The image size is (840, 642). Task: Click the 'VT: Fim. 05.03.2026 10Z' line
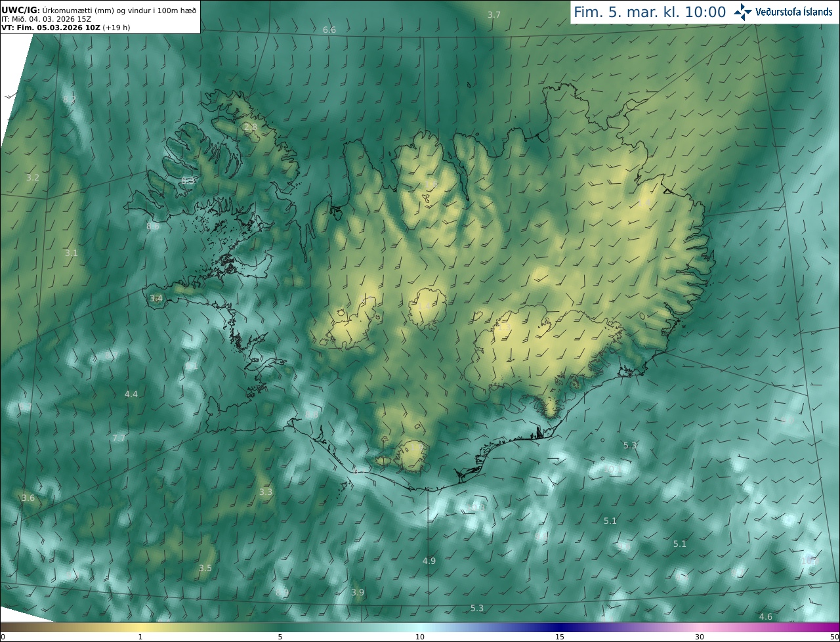pyautogui.click(x=67, y=28)
